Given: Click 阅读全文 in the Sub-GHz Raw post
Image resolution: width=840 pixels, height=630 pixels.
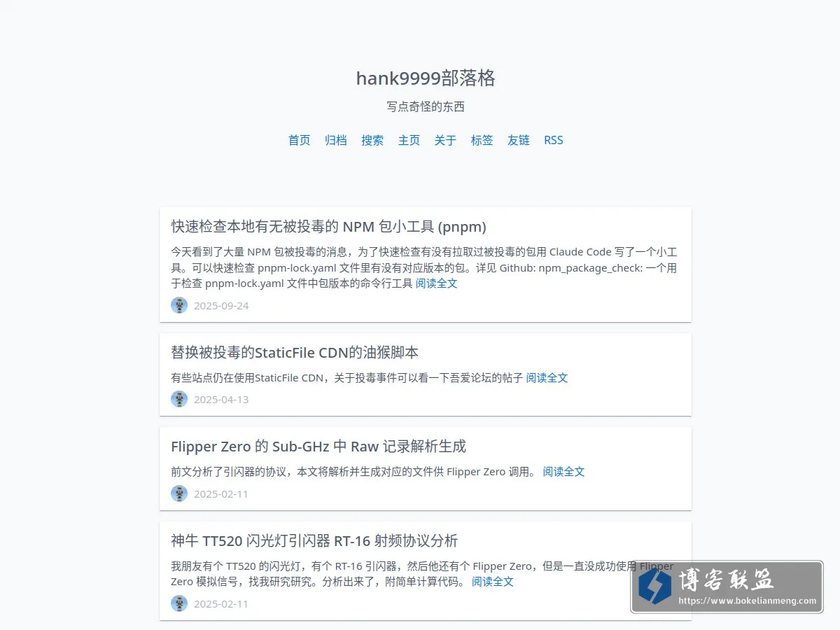Looking at the screenshot, I should pos(563,472).
